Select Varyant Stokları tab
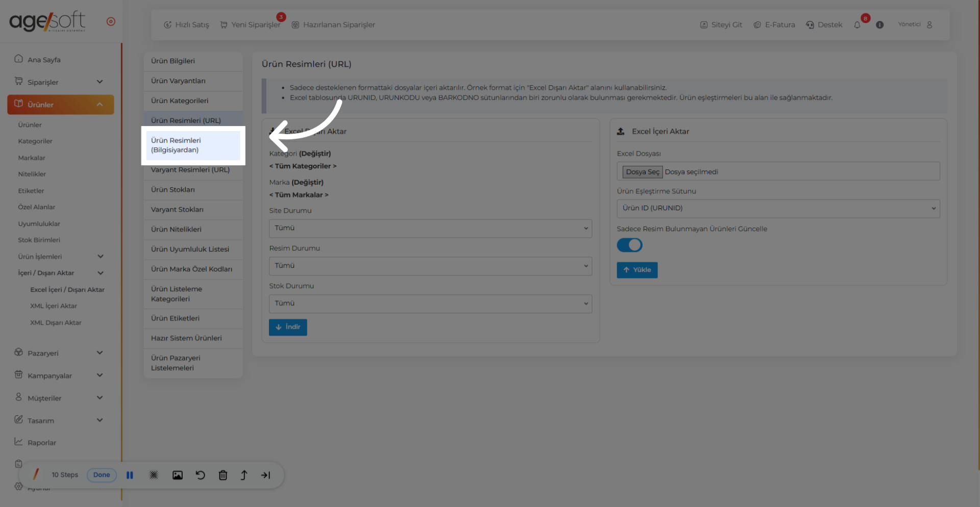The height and width of the screenshot is (507, 980). click(193, 210)
